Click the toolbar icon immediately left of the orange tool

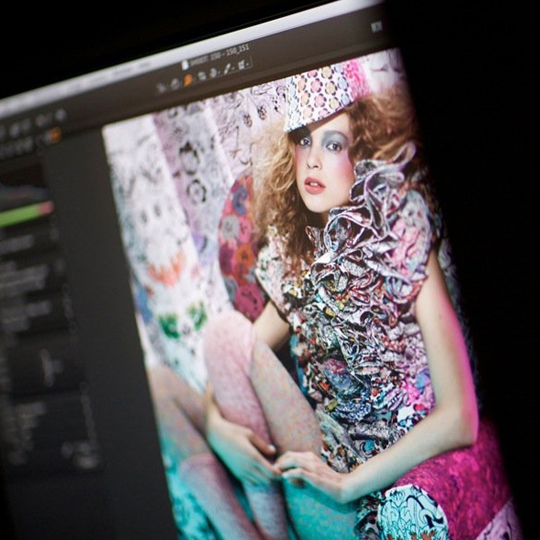point(175,83)
